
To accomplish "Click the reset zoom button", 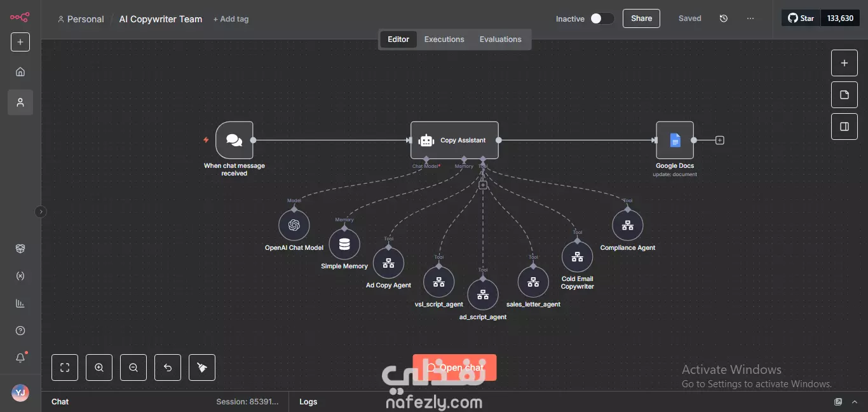I will [x=168, y=367].
